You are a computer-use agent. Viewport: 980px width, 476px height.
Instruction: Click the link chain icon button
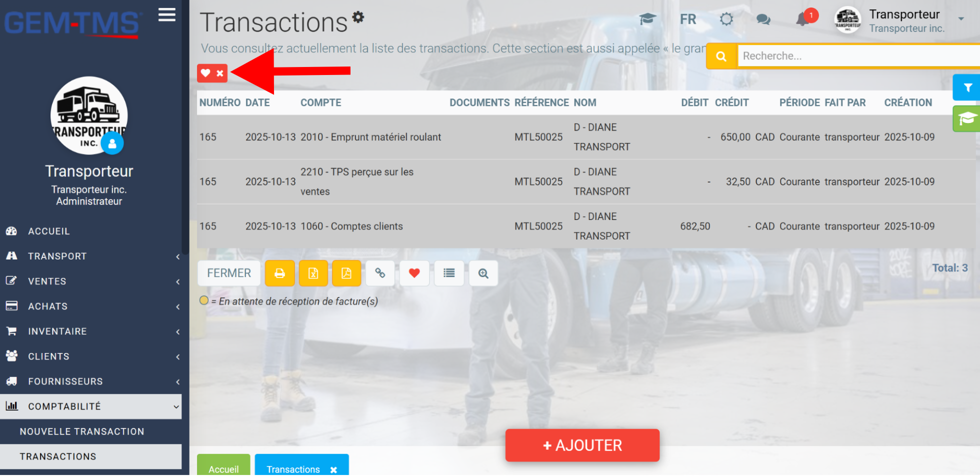tap(380, 273)
